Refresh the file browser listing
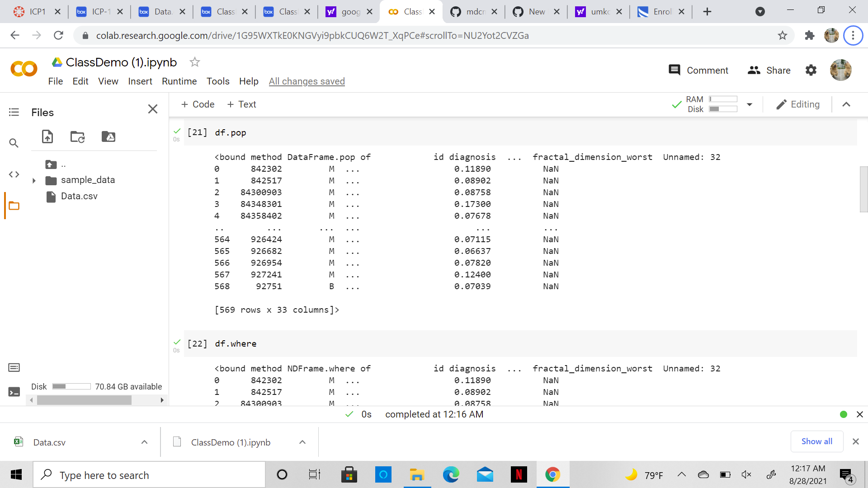This screenshot has height=488, width=868. coord(78,136)
